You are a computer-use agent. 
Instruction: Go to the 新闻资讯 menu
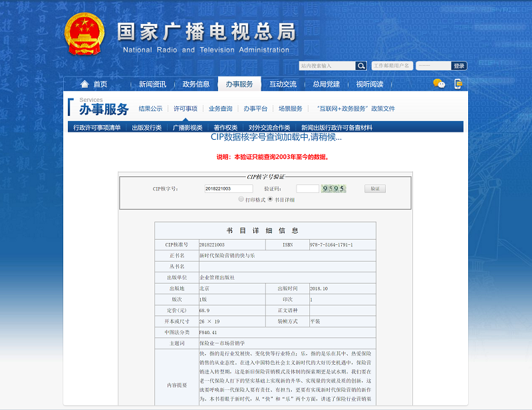pyautogui.click(x=152, y=85)
